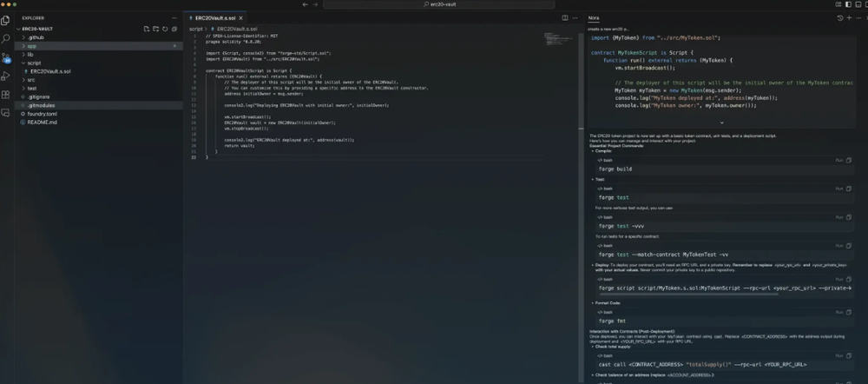Screen dimensions: 868x384
Task: Click the erc20-vault search bar
Action: click(x=434, y=4)
